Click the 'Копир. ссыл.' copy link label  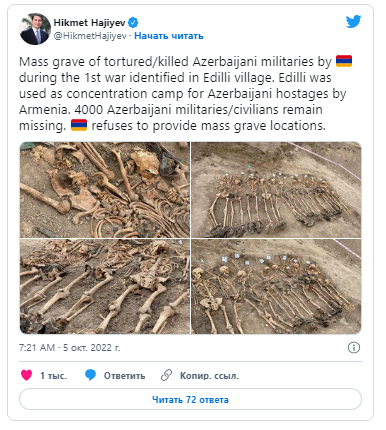(x=209, y=376)
